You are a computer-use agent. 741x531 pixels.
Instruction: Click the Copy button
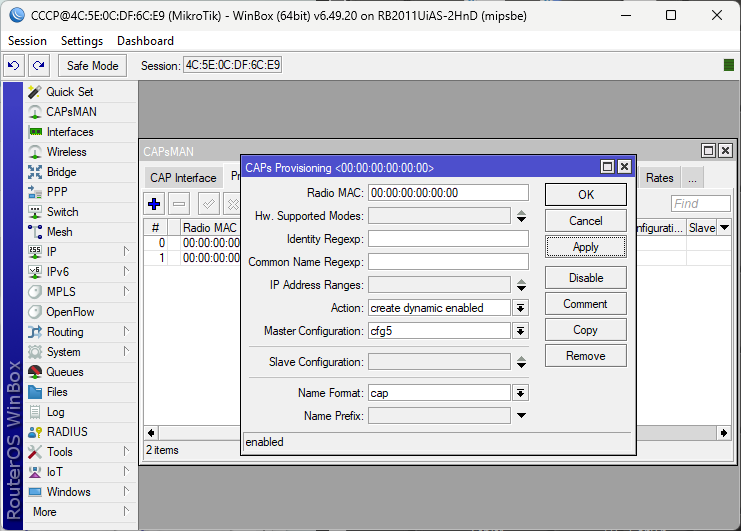586,330
